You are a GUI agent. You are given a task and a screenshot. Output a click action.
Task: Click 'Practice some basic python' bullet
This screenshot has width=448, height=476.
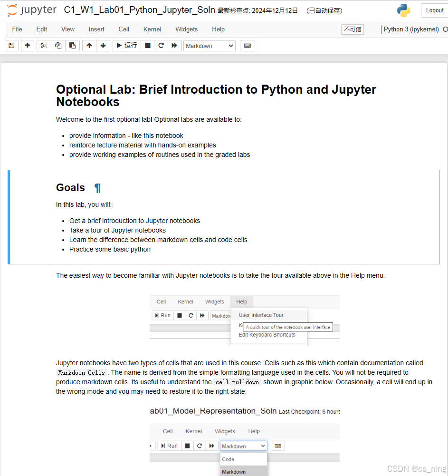click(x=110, y=249)
